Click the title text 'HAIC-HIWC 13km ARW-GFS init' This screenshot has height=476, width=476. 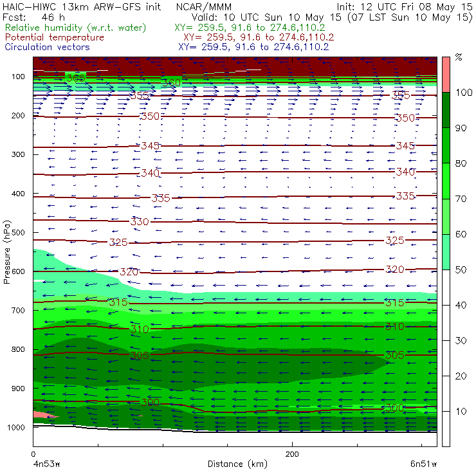(x=82, y=6)
